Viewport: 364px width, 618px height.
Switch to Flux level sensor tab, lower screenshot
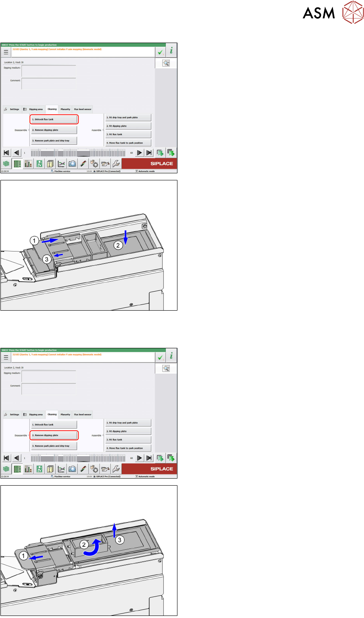pos(83,415)
